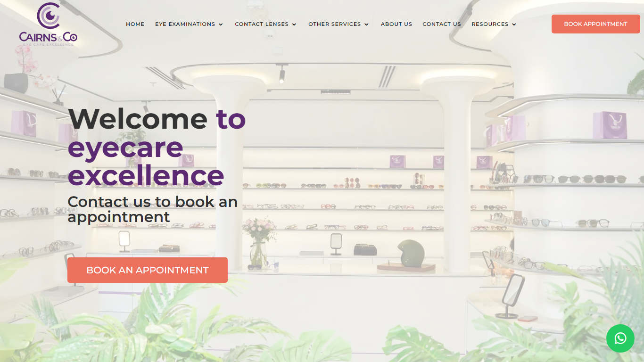This screenshot has height=362, width=644.
Task: Open the Eye Examinations menu item
Action: pyautogui.click(x=185, y=24)
